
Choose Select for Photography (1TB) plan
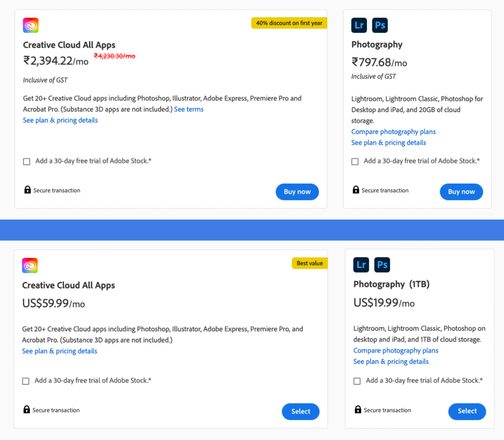467,411
